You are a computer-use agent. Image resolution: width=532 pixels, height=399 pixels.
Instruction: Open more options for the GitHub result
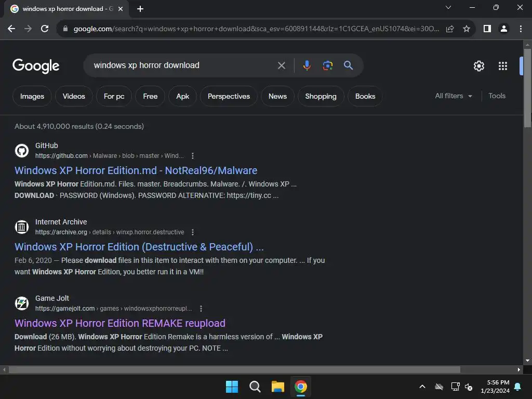193,156
